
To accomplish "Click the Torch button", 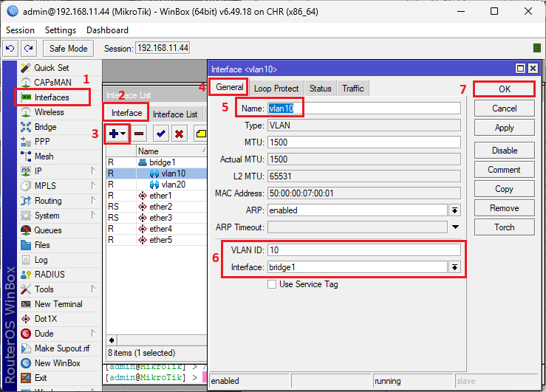I will (x=504, y=227).
